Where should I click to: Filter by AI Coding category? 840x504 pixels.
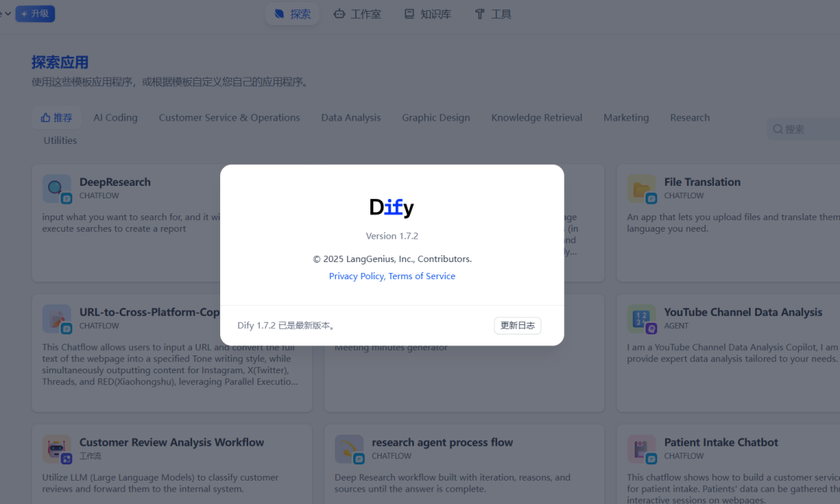[115, 117]
